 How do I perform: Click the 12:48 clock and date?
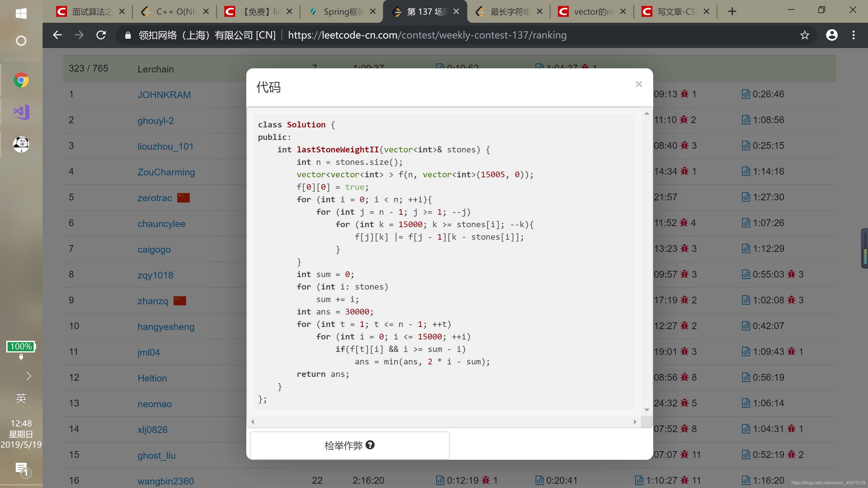point(21,434)
